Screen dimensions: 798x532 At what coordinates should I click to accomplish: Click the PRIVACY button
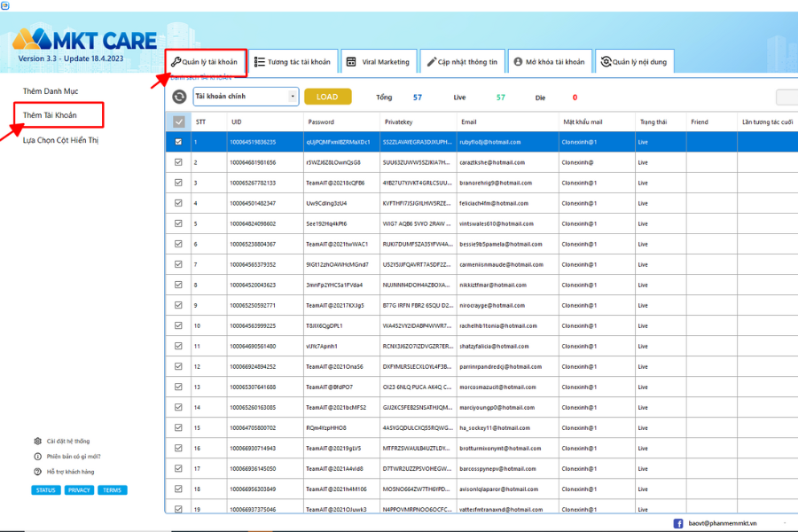[79, 490]
